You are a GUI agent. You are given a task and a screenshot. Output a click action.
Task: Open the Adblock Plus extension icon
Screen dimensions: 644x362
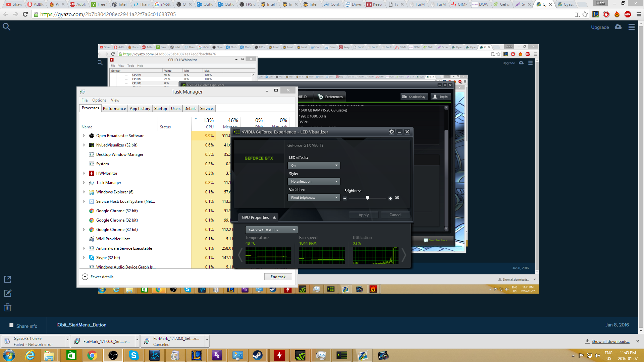point(628,14)
